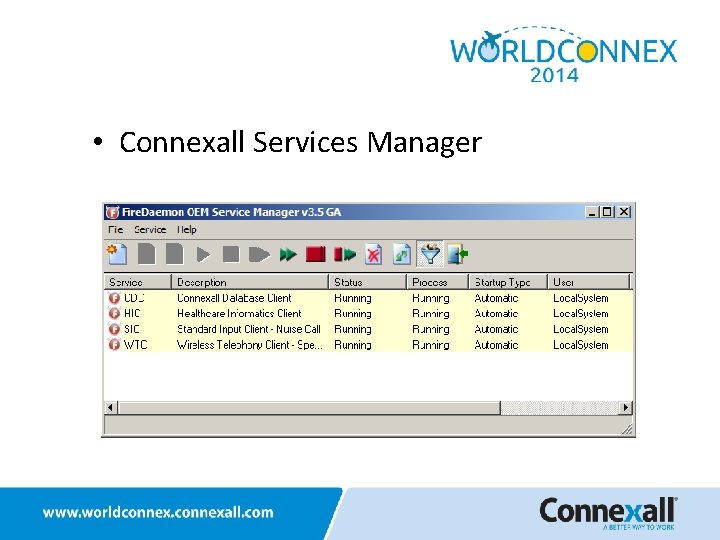Click the FireDaemon title bar logo icon
The image size is (720, 540).
[x=112, y=212]
